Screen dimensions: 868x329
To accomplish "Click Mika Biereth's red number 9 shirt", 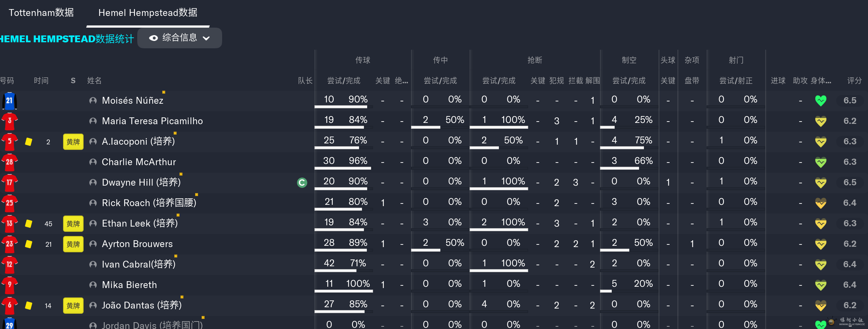I will coord(9,285).
